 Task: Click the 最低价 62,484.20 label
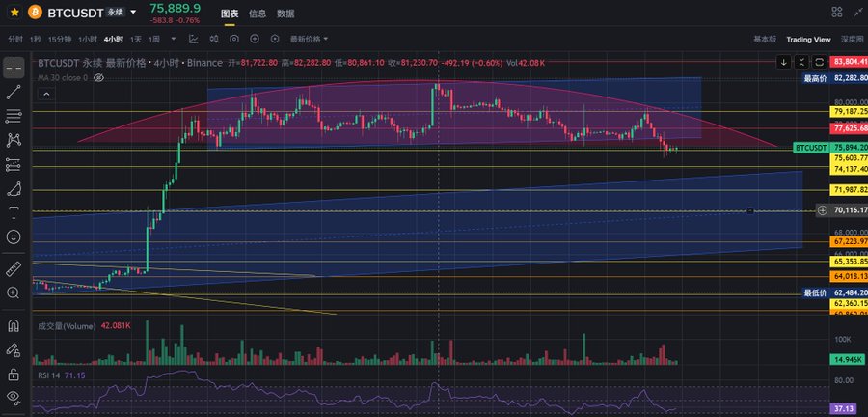pos(835,292)
